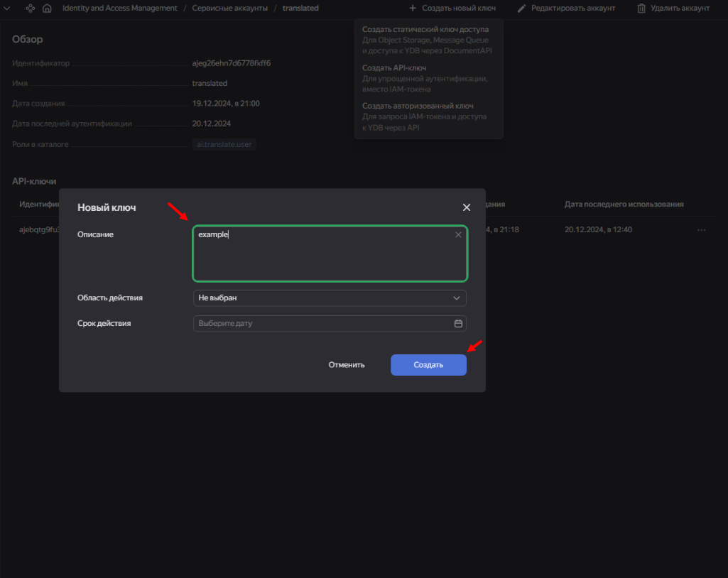Choose Создать авторизованный ключ menu option
The height and width of the screenshot is (578, 728).
tap(418, 107)
